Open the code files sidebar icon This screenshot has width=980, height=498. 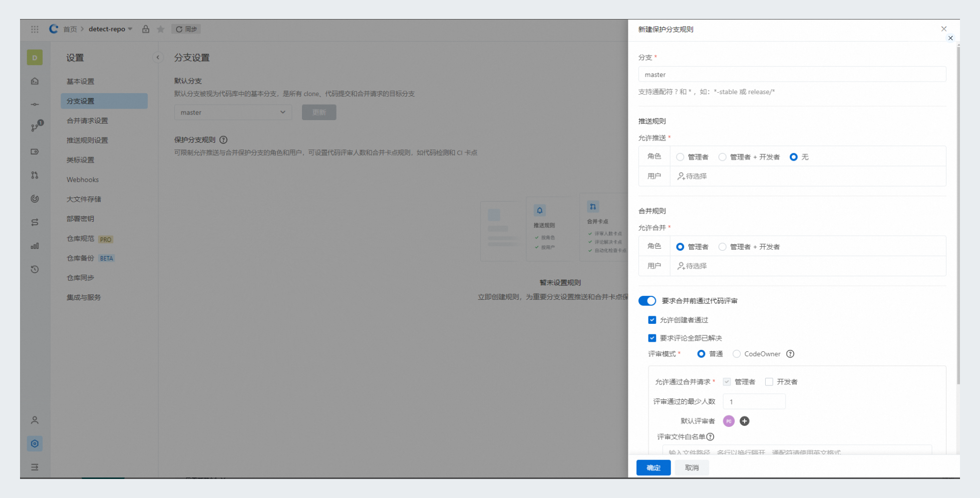(x=35, y=81)
